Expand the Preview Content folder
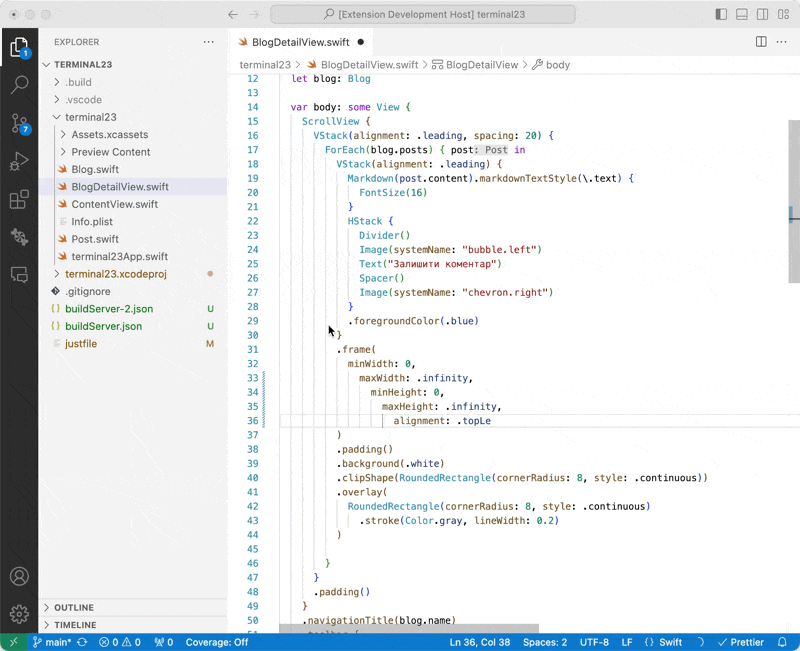Viewport: 800px width, 651px height. pyautogui.click(x=110, y=152)
